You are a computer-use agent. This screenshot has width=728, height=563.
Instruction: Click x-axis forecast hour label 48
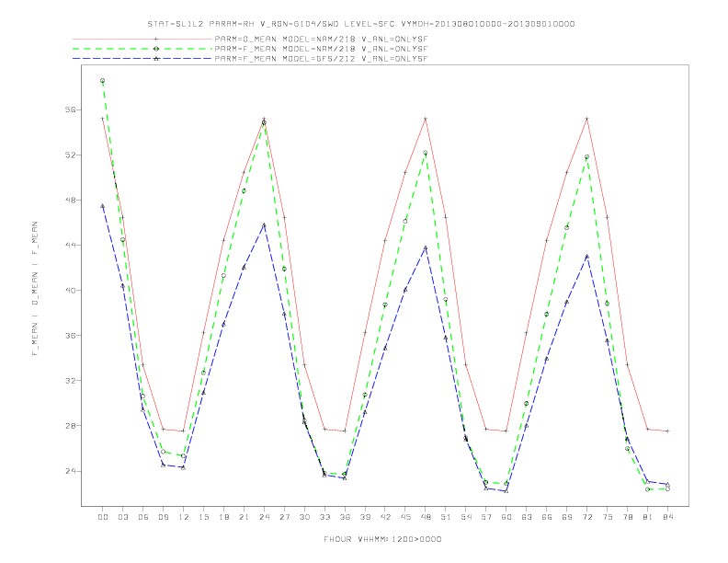pyautogui.click(x=426, y=517)
